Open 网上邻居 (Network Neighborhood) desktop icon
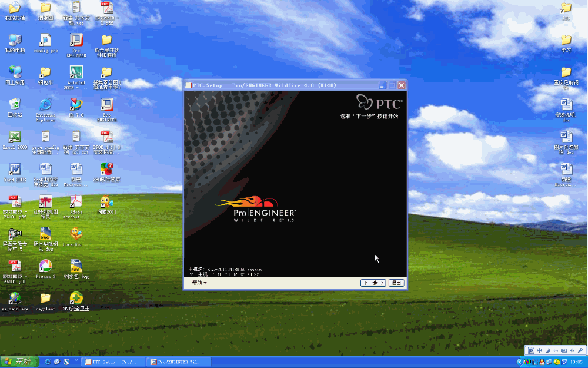The image size is (588, 368). (15, 75)
